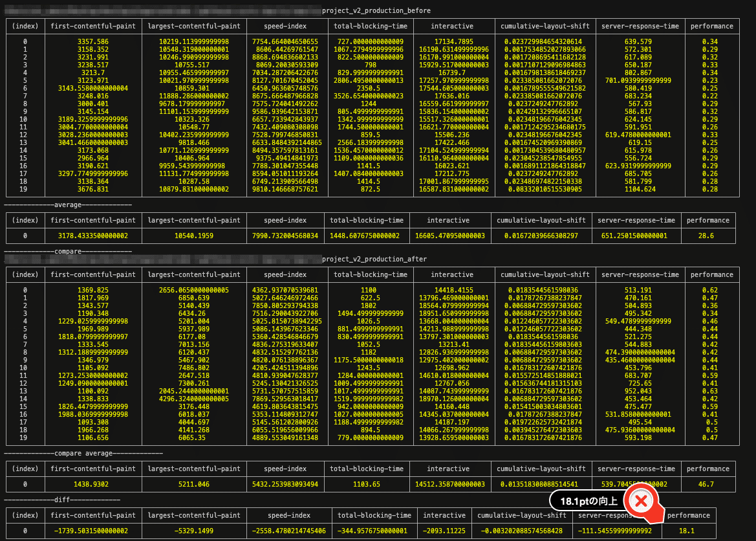756x541 pixels.
Task: Click server-response-time value 513.191
Action: (638, 290)
